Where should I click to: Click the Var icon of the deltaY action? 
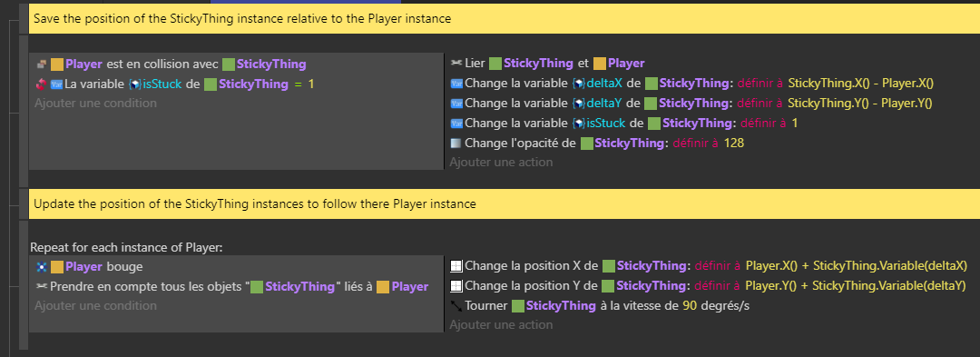click(x=456, y=104)
